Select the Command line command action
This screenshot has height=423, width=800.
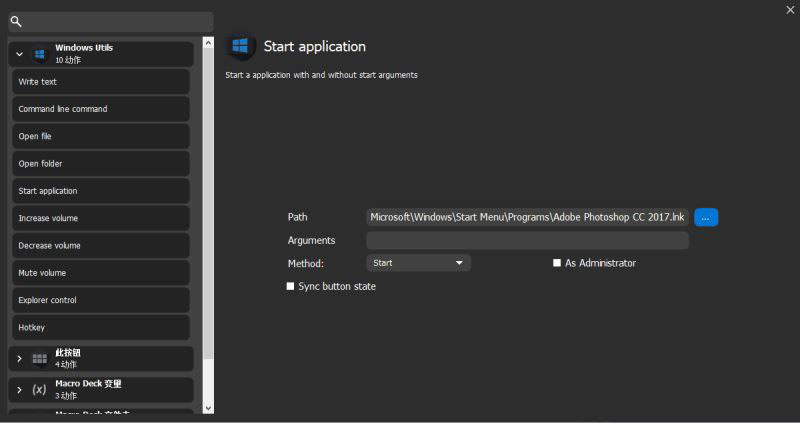point(100,109)
